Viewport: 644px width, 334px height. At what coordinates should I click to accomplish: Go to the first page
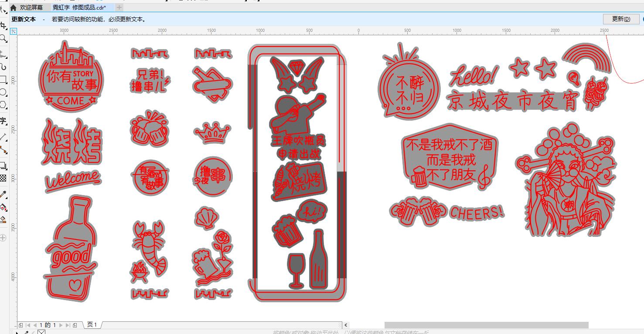28,325
